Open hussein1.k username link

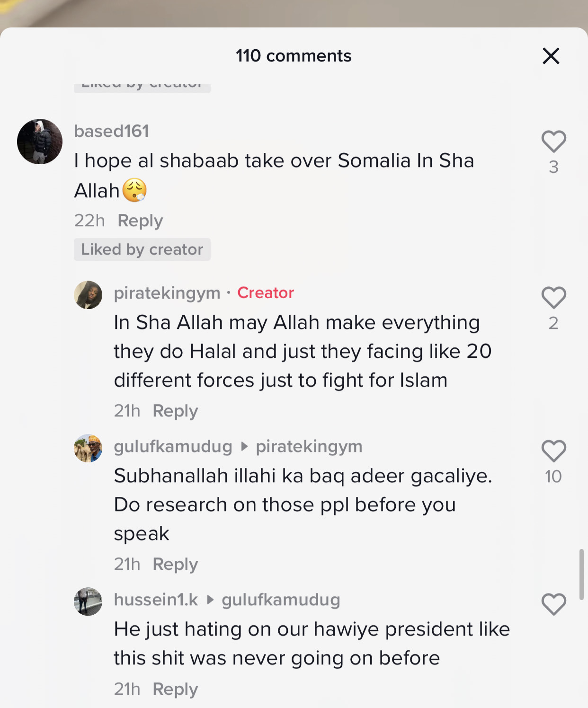[156, 600]
